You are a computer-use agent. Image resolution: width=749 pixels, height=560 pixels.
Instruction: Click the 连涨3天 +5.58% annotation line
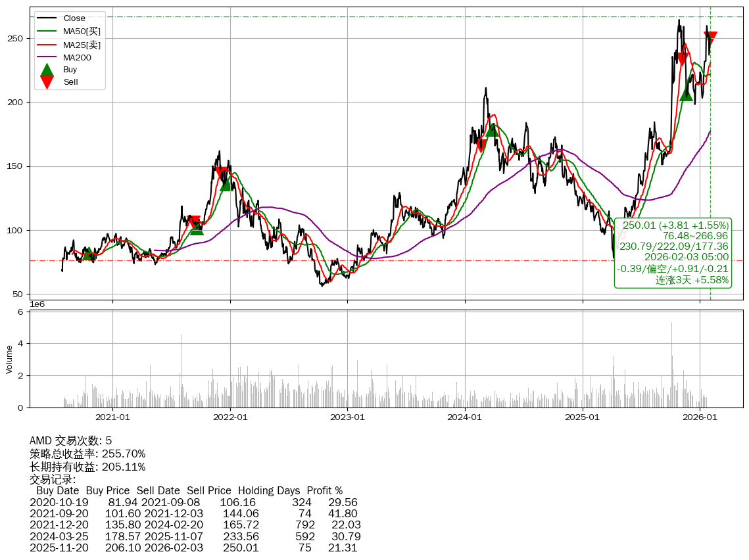(x=692, y=280)
